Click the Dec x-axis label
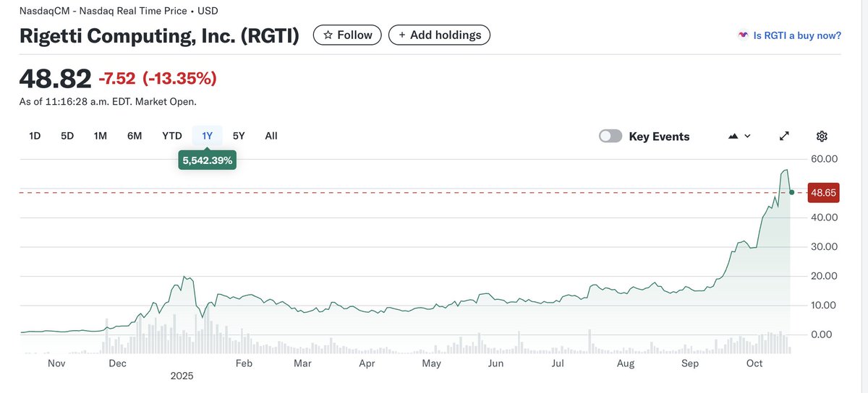Screen dimensions: 868x393 117,363
